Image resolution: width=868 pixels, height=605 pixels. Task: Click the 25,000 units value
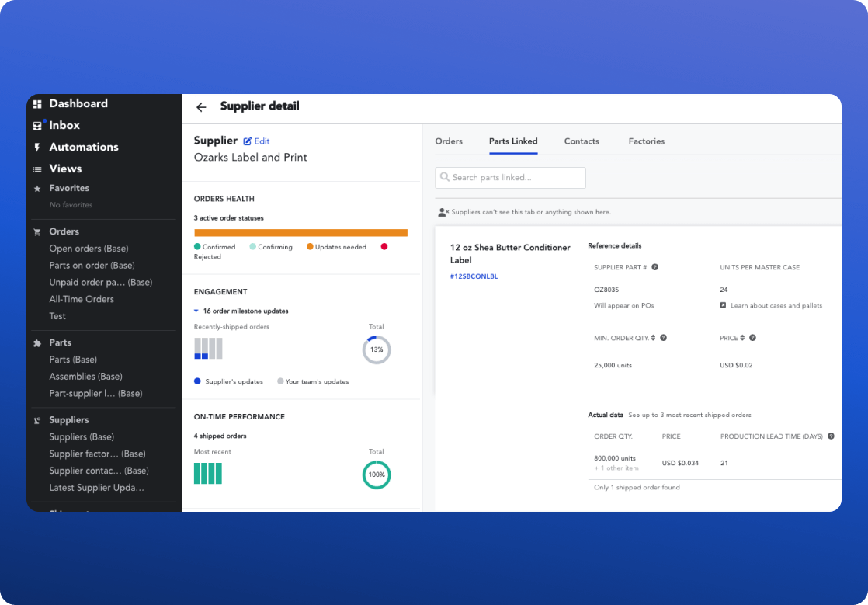[x=613, y=365]
